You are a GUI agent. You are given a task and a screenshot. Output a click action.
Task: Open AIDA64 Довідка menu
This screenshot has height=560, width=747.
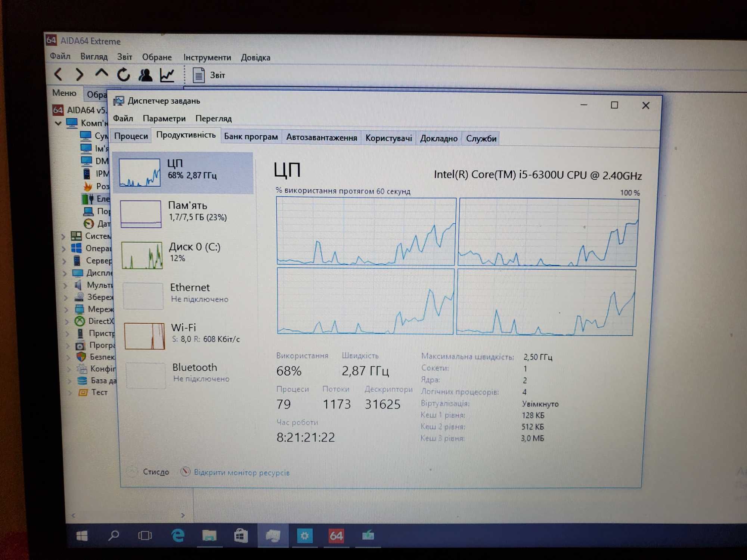[x=255, y=57]
